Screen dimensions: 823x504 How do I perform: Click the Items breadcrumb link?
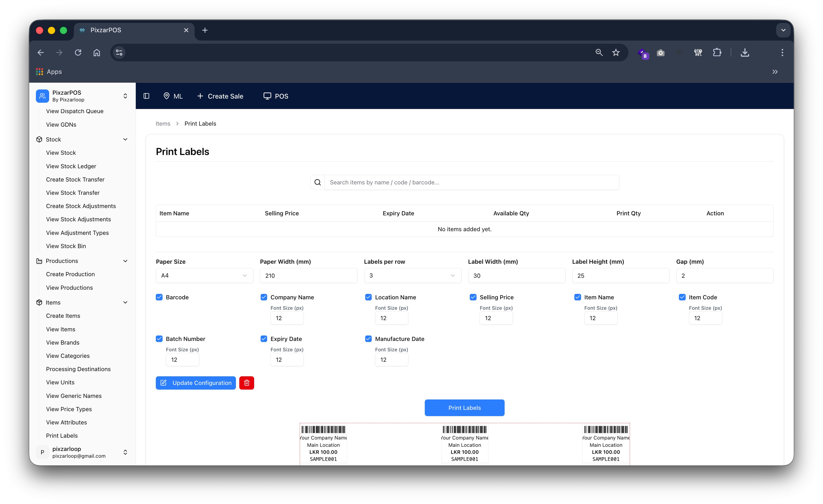click(163, 123)
